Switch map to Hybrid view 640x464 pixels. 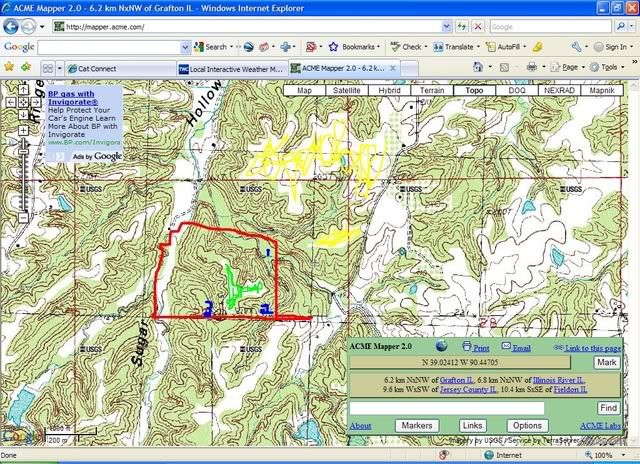tap(389, 90)
